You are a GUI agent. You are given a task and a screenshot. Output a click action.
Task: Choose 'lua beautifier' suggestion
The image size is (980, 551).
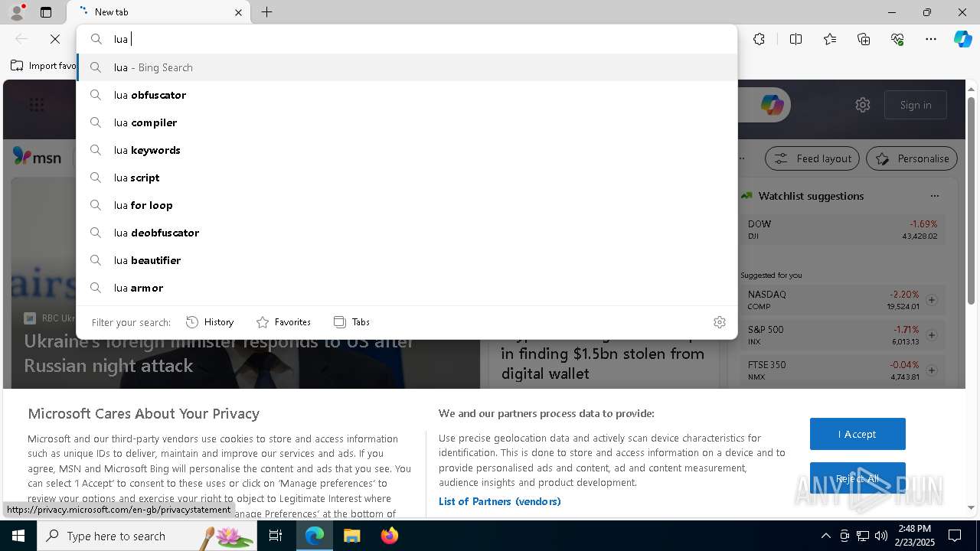[x=407, y=260]
